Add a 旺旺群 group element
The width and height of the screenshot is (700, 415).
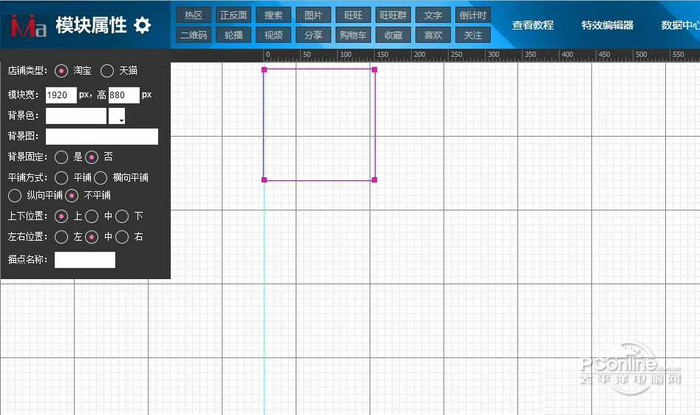coord(393,15)
